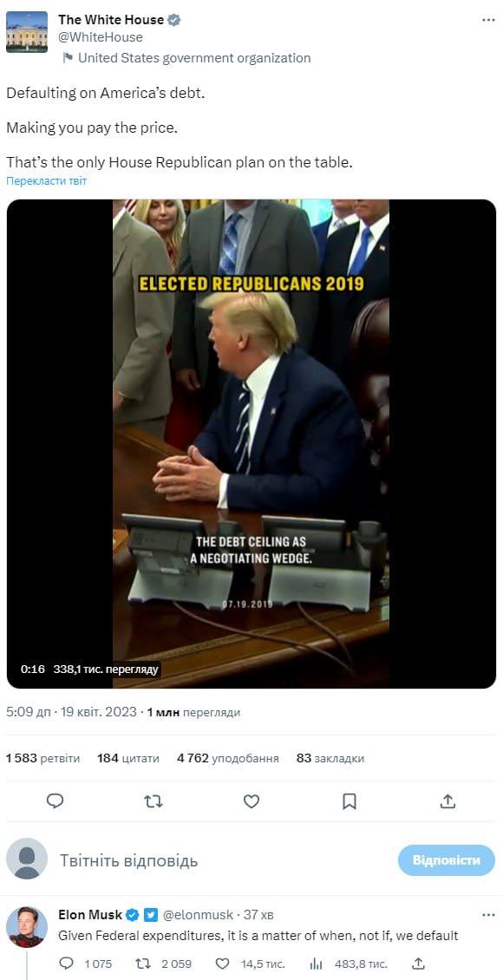Click the reply speech bubble icon under the tweet
The height and width of the screenshot is (980, 503).
55,801
